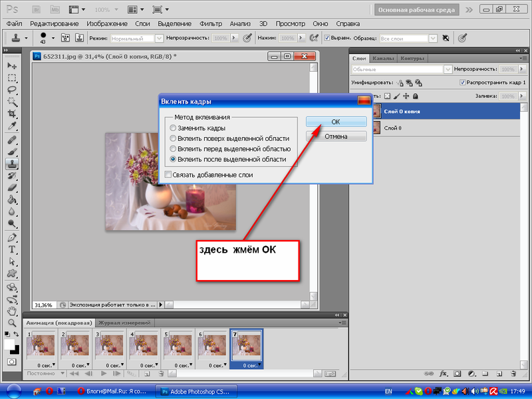Swap foreground and background colors
The height and width of the screenshot is (399, 532).
pos(16,334)
